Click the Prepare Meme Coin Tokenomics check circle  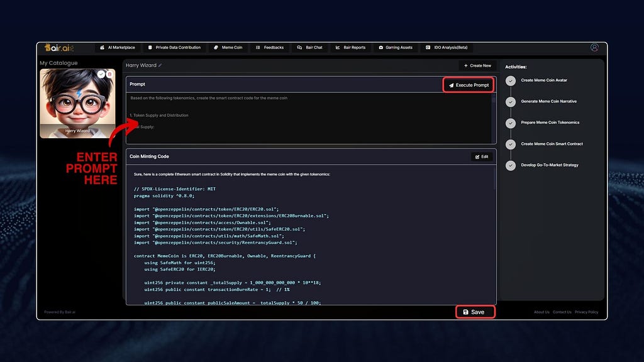pos(511,123)
